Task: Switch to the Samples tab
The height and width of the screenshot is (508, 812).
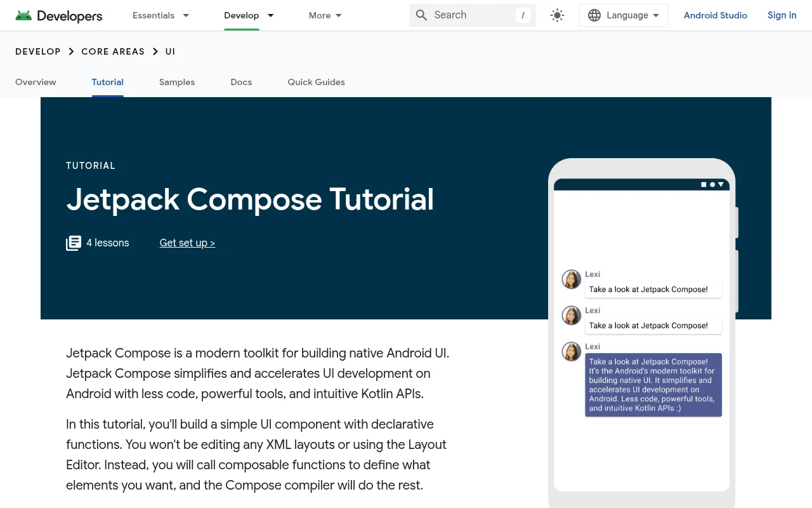Action: pyautogui.click(x=177, y=82)
